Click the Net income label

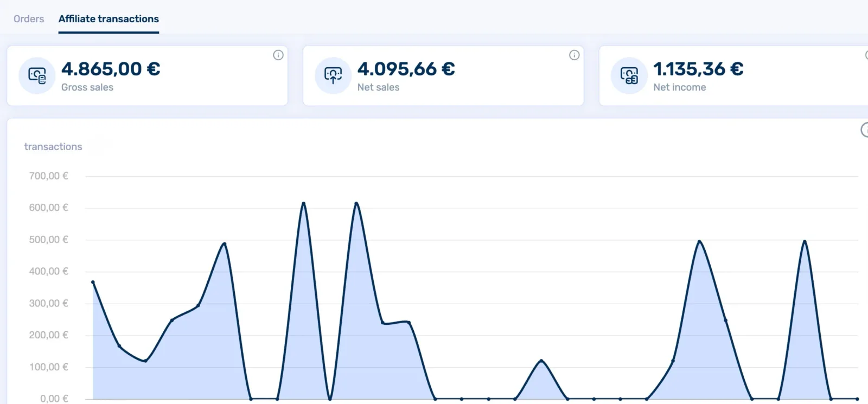(x=680, y=87)
